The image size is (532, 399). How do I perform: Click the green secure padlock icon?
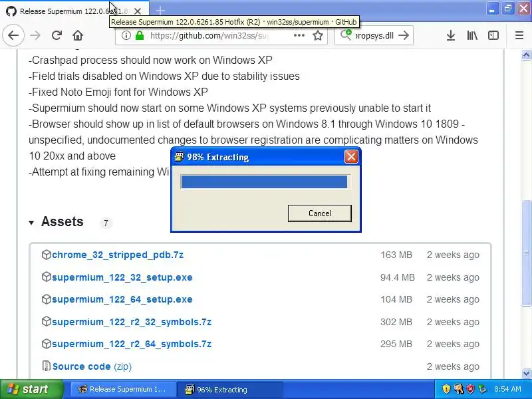tap(140, 35)
